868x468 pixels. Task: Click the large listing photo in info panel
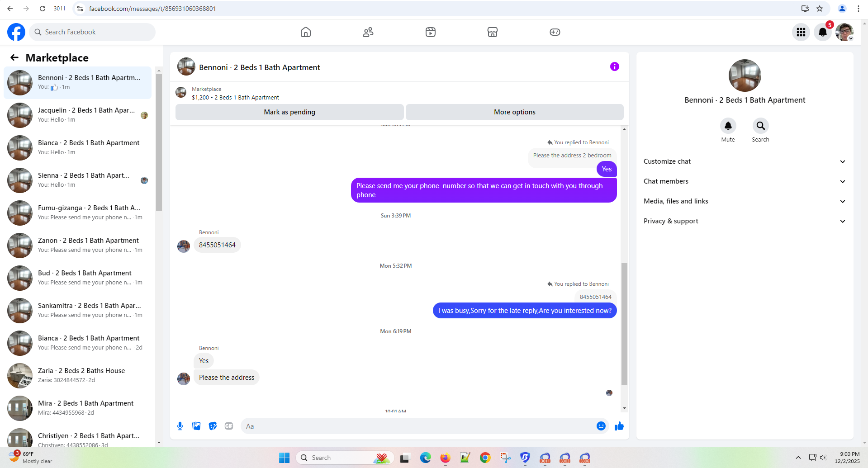pyautogui.click(x=745, y=76)
